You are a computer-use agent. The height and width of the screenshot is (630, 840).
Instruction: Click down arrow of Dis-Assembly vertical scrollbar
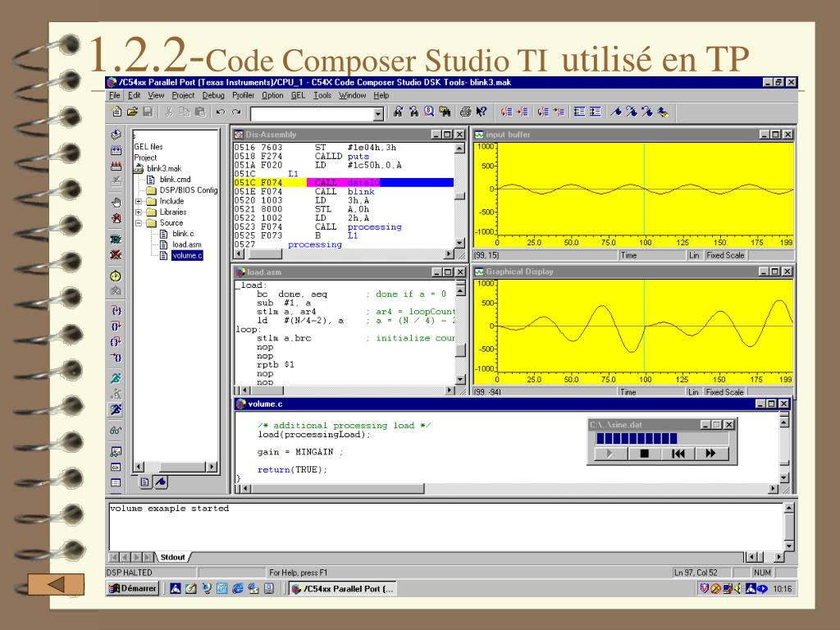click(459, 243)
